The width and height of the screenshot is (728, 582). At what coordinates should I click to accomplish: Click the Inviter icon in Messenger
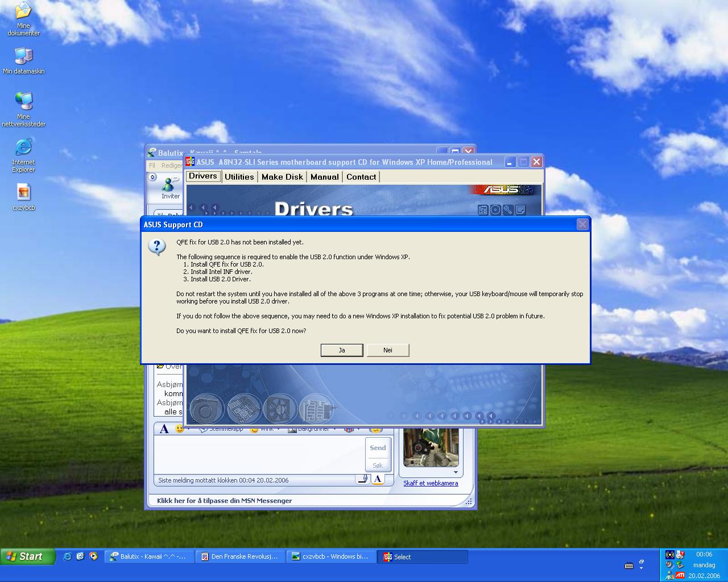169,187
